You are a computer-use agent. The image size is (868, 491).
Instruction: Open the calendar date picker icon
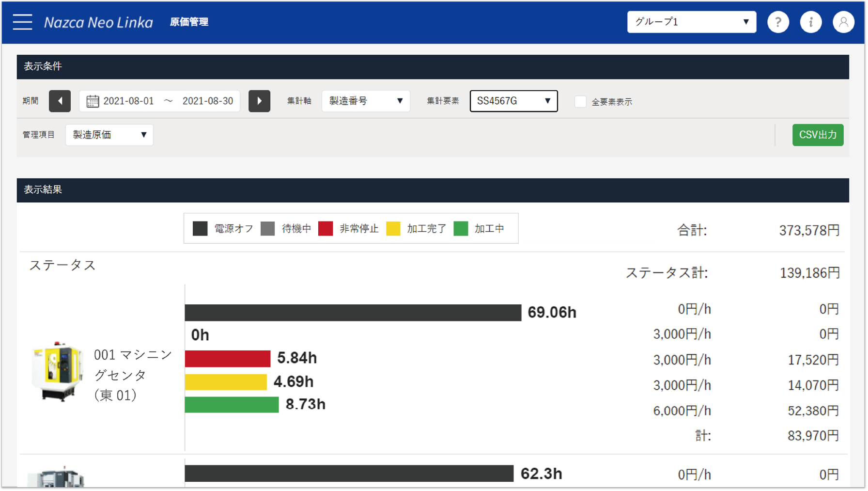[x=93, y=101]
